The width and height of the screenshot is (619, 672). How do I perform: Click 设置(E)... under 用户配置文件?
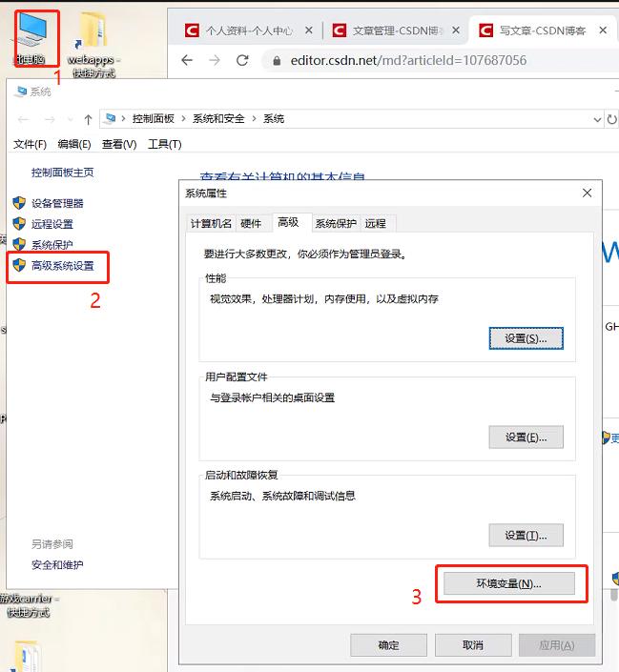(x=526, y=438)
